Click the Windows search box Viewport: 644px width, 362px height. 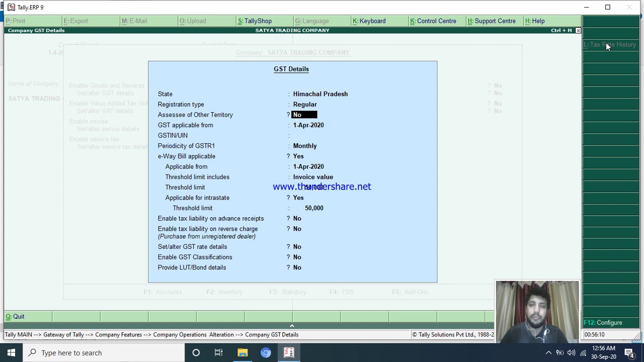click(104, 353)
